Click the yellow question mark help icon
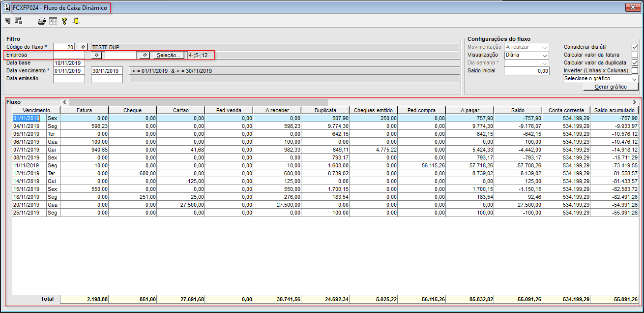Viewport: 644px width, 313px height. tap(64, 21)
